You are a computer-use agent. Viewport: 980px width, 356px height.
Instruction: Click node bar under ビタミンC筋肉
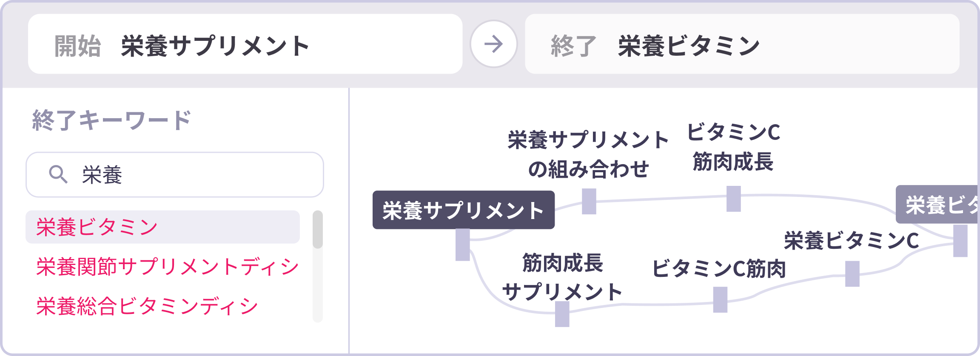[720, 299]
